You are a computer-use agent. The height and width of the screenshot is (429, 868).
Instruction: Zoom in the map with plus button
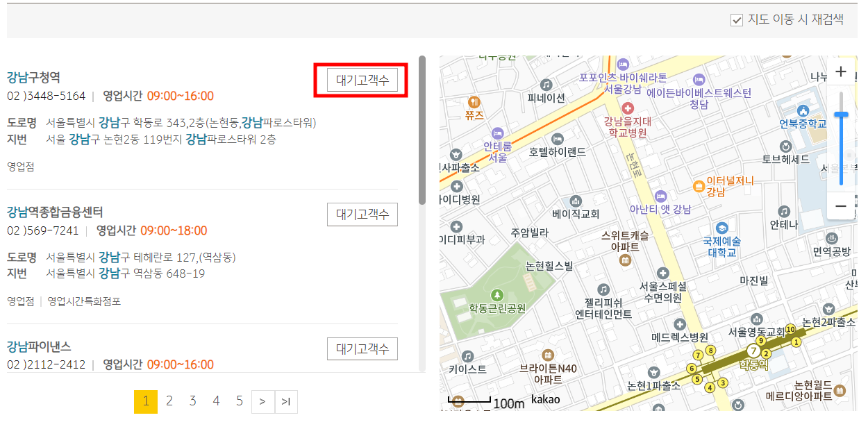841,71
